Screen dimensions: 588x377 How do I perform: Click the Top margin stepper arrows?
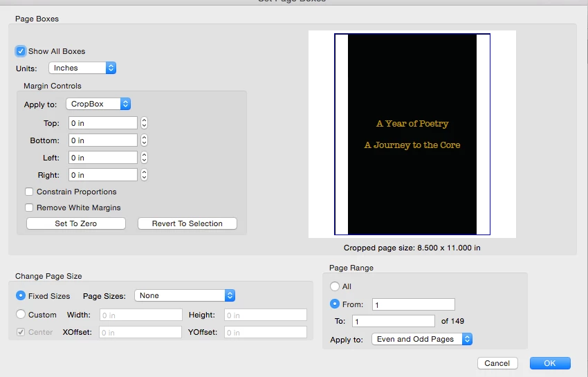[144, 123]
